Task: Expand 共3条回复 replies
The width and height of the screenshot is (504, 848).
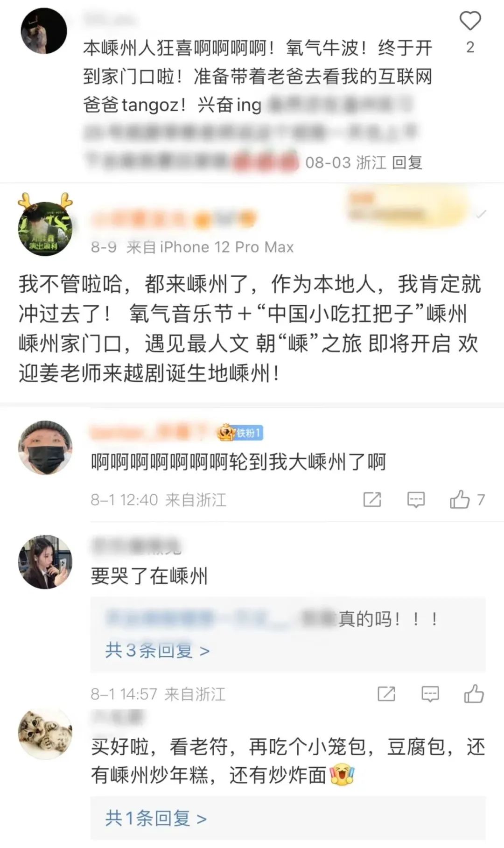Action: pos(157,650)
